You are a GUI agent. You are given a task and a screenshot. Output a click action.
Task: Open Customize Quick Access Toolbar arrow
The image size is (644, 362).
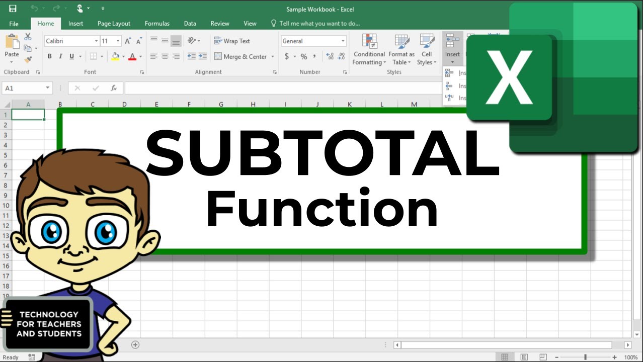(x=103, y=9)
